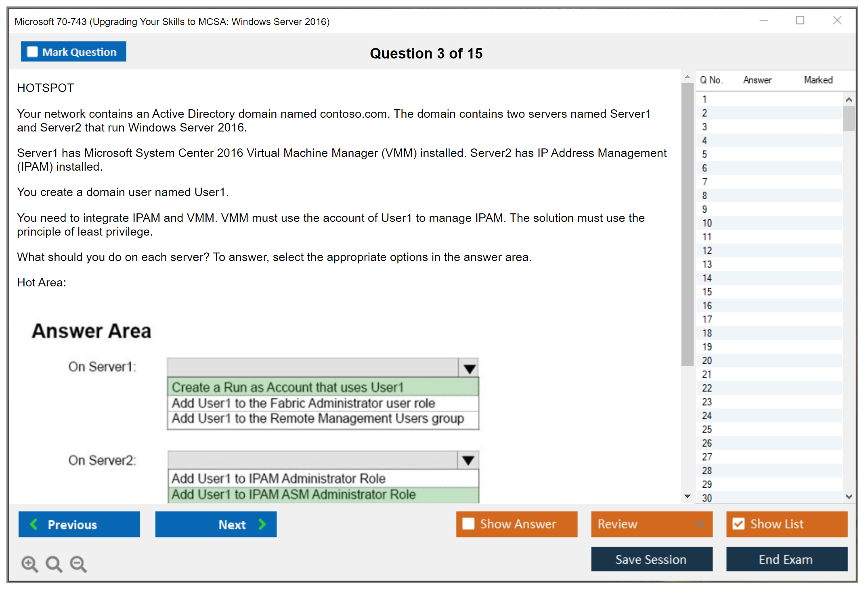This screenshot has height=593, width=868.
Task: Choose 'Add User1 to IPAM Administrator Role' option
Action: (x=279, y=478)
